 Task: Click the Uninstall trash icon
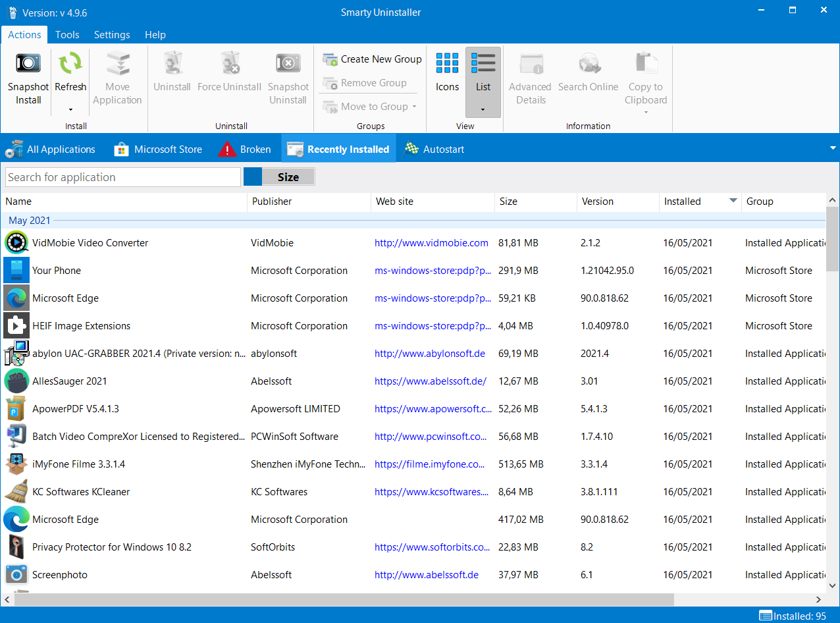[x=172, y=63]
